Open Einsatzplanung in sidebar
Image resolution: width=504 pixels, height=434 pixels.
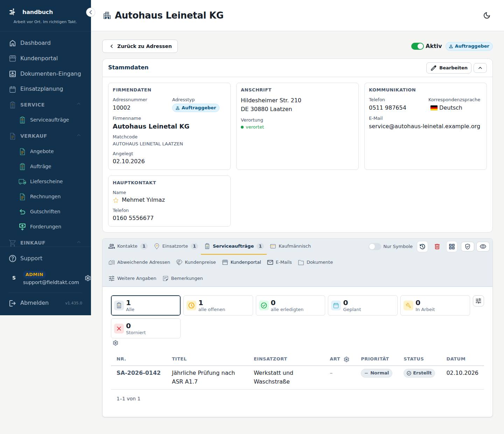click(45, 89)
